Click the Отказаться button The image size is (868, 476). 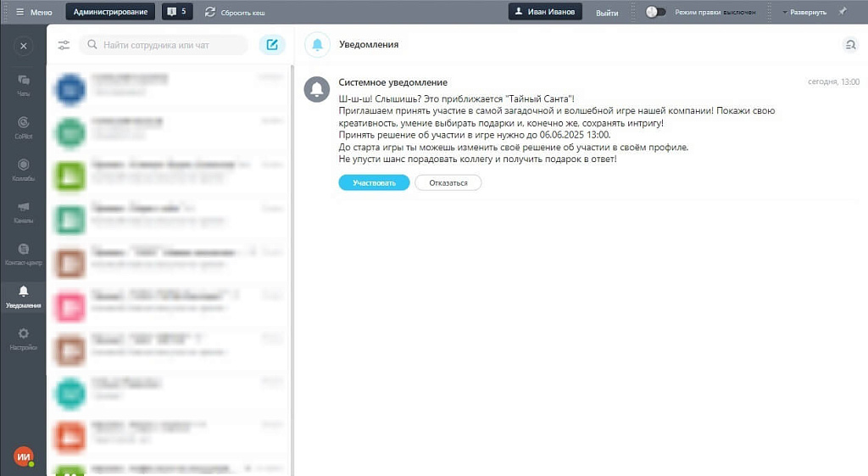[x=448, y=182]
